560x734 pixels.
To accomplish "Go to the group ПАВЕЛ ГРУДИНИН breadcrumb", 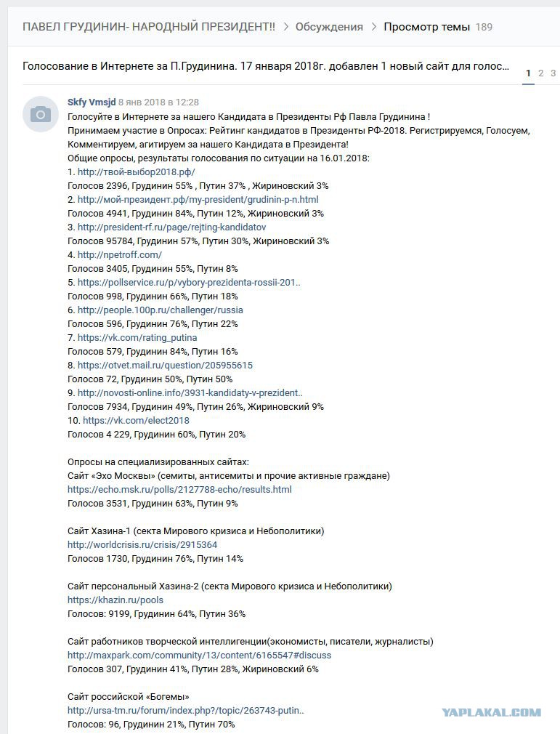I will point(149,27).
